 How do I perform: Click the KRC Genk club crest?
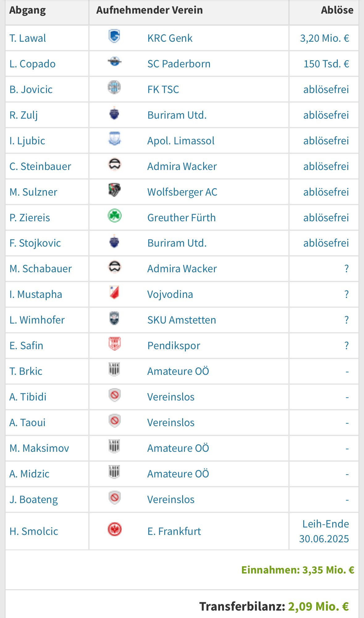(x=114, y=36)
